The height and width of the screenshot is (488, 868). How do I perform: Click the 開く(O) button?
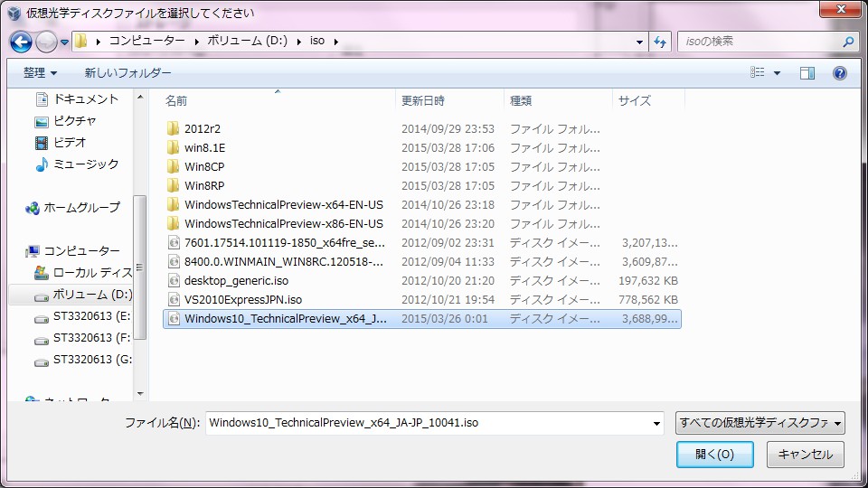(714, 455)
